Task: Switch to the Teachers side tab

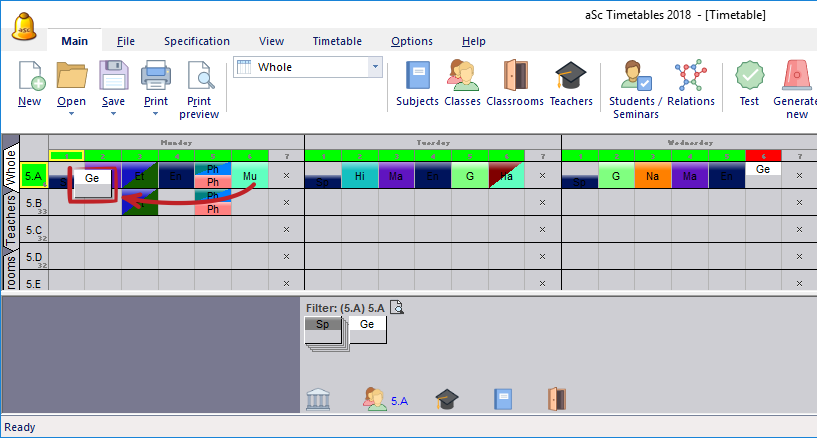Action: coord(11,231)
